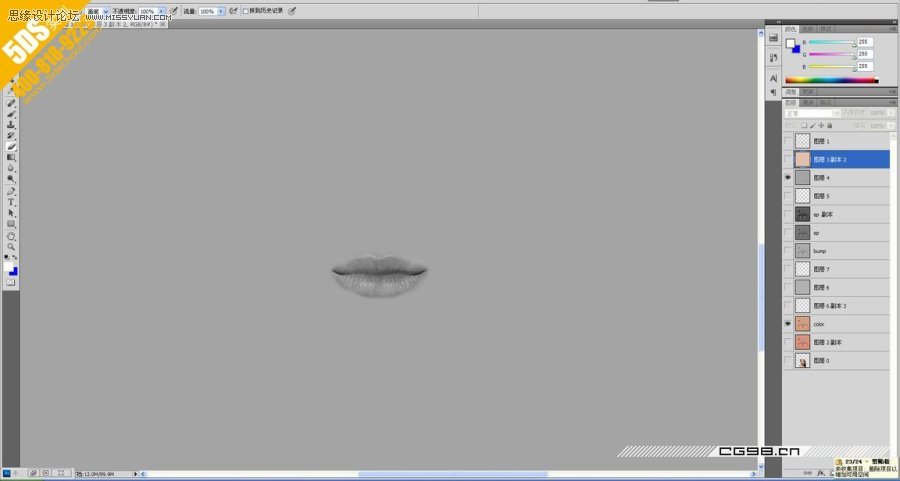Select the Type (T) tool
Screen dimensions: 900x481
(x=12, y=202)
